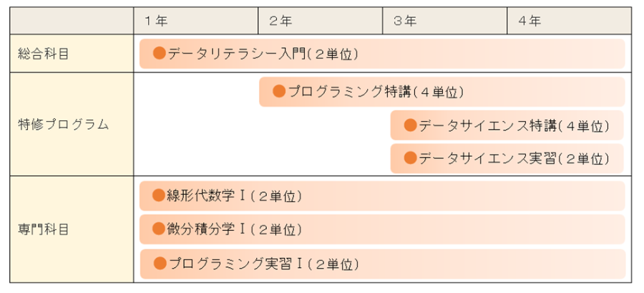Click the 専門科目 row label
The width and height of the screenshot is (644, 293).
coord(44,229)
